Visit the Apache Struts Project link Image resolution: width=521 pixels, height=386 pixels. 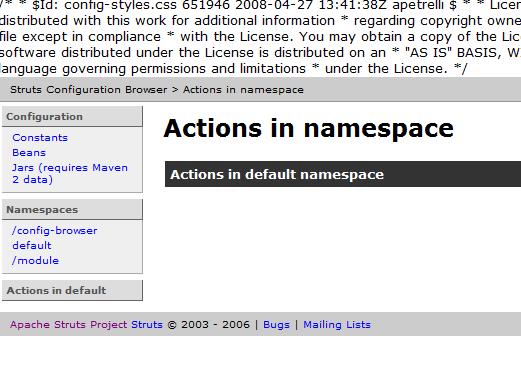(69, 325)
